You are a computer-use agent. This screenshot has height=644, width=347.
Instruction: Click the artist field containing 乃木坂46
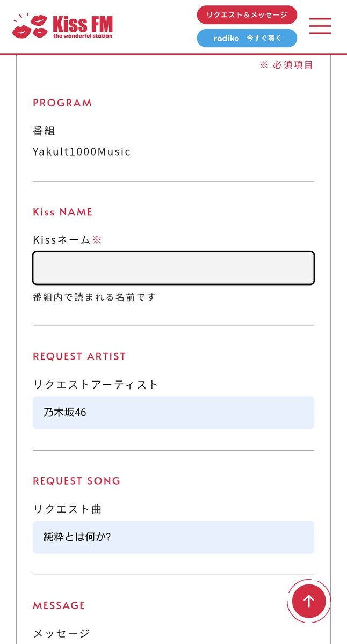(x=173, y=413)
